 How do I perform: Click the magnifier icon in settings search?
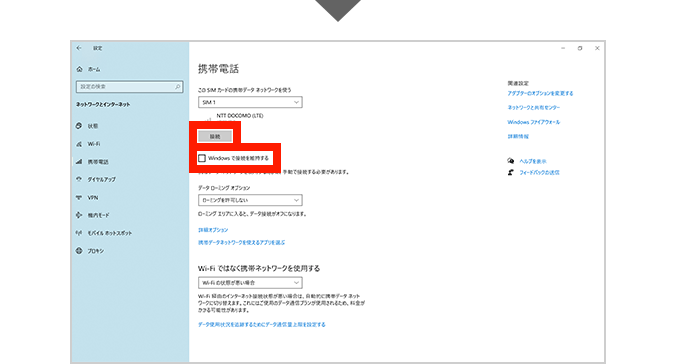(x=178, y=87)
